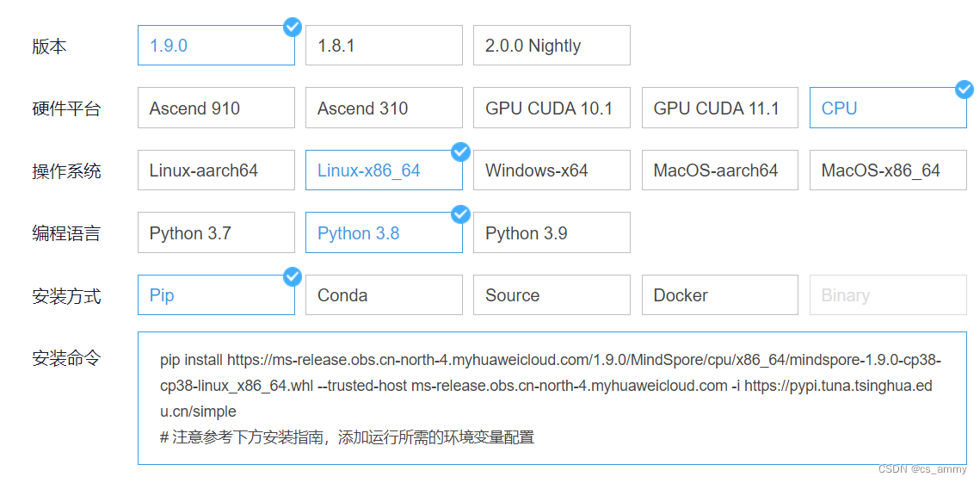Select Python 3.8 language option

tap(384, 232)
